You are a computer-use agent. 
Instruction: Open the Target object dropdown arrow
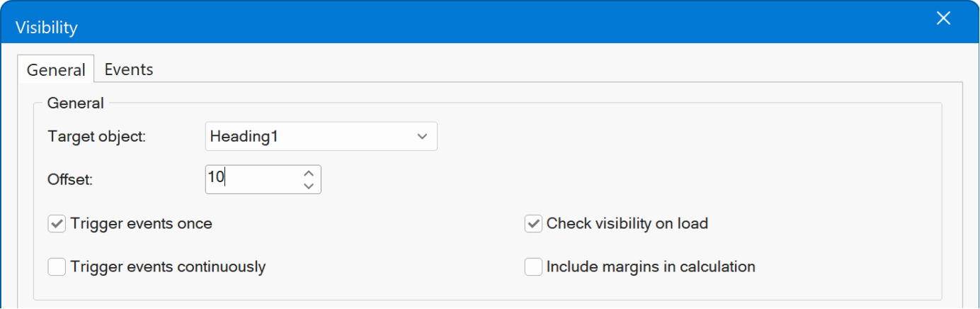tap(422, 137)
